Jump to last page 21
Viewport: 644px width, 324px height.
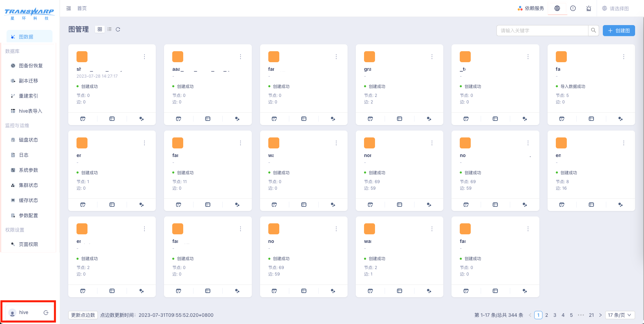point(592,315)
